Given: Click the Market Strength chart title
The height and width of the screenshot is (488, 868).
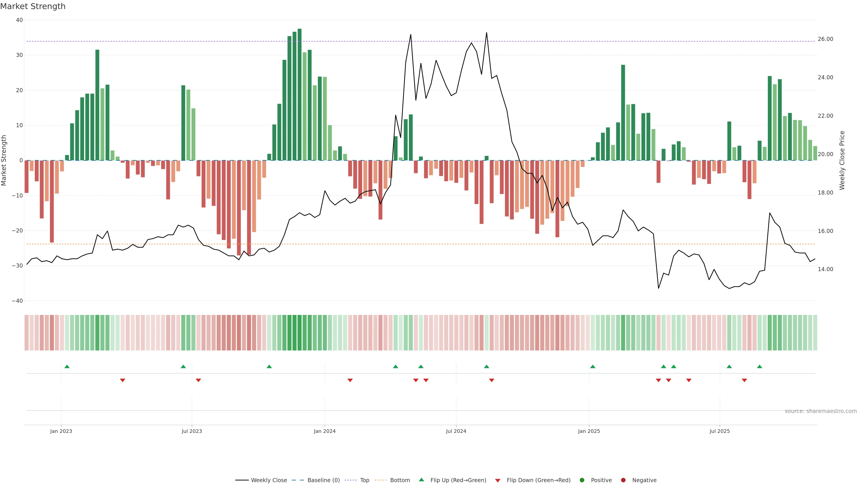Looking at the screenshot, I should 33,6.
